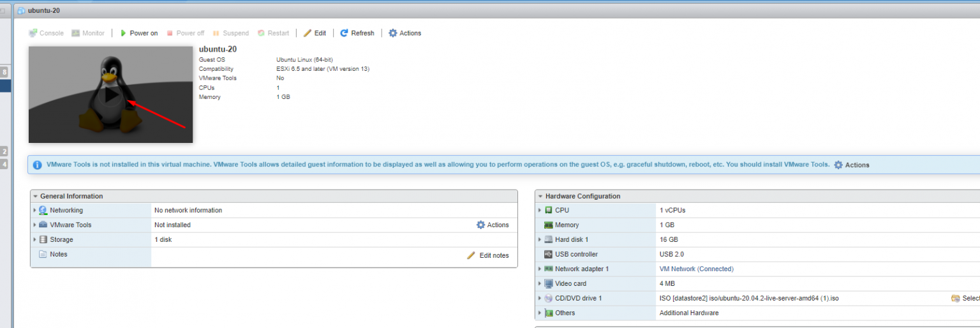Refresh the virtual machine view
This screenshot has width=980, height=328.
357,33
